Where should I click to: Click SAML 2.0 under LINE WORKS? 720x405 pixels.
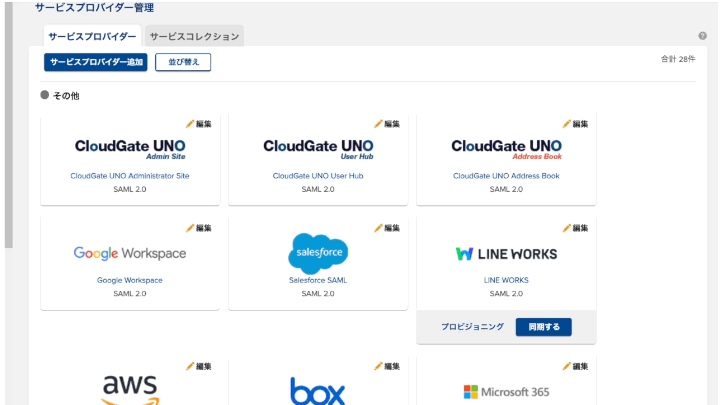click(x=506, y=293)
